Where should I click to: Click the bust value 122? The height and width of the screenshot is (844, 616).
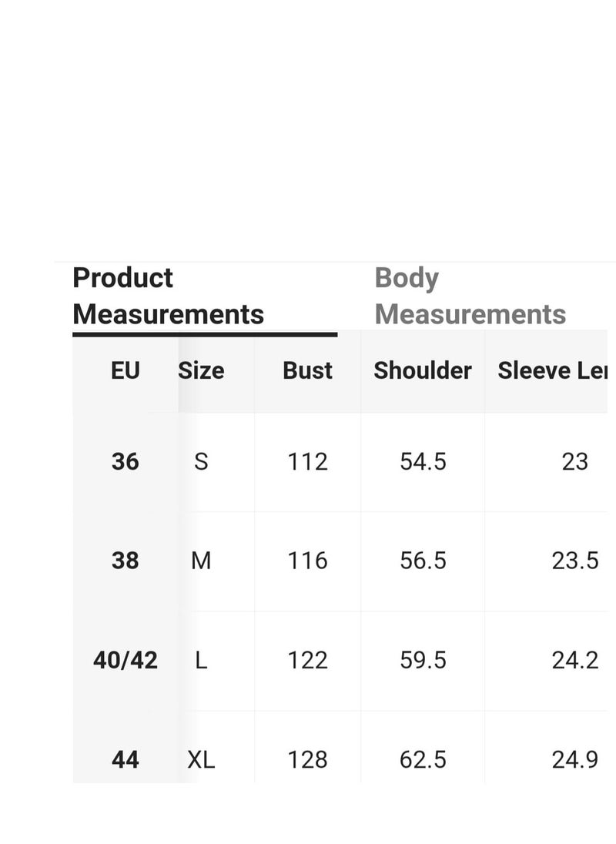[x=308, y=661]
